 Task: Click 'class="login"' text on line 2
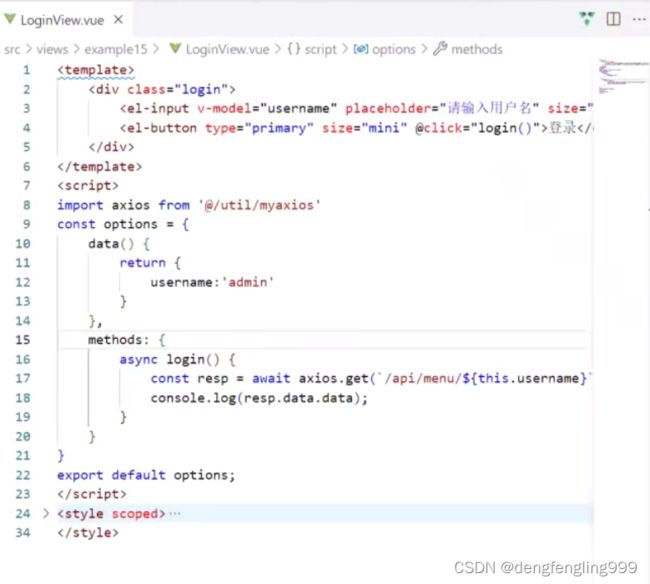click(x=177, y=89)
